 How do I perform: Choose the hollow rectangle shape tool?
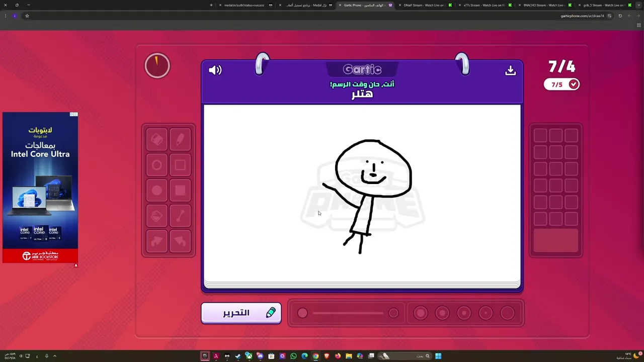tap(180, 165)
